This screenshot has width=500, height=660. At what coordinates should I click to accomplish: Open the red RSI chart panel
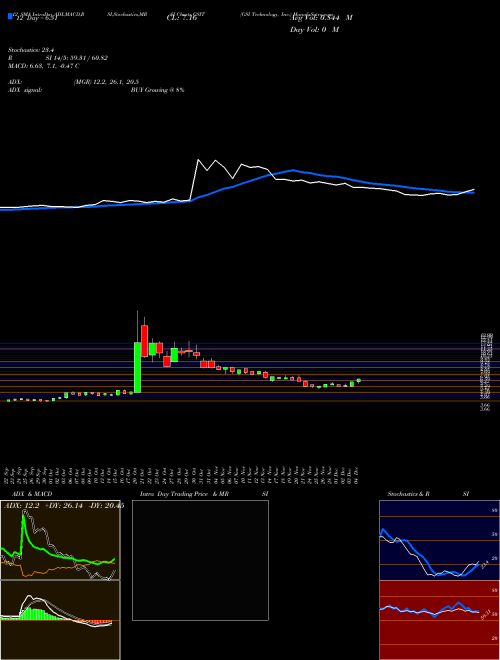point(439,620)
